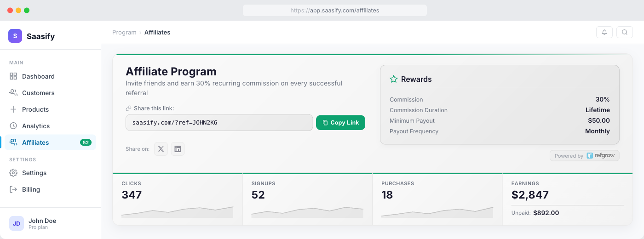The height and width of the screenshot is (239, 644).
Task: Share link on LinkedIn
Action: tap(178, 149)
